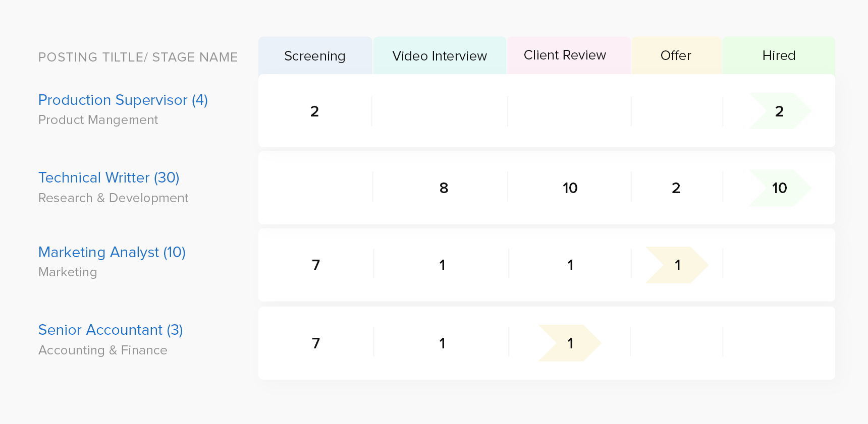This screenshot has height=424, width=868.
Task: Select the Client Review stage header
Action: [x=564, y=55]
